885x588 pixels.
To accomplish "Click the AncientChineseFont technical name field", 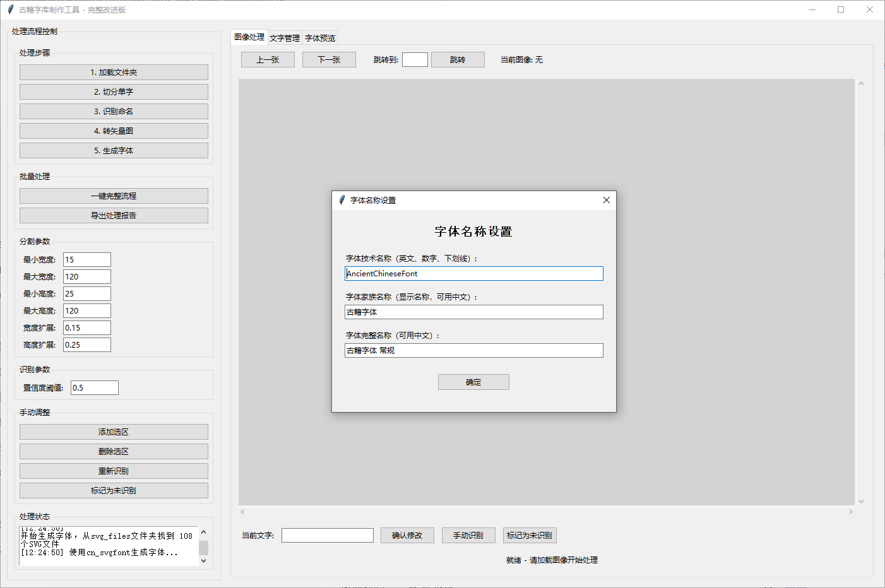I will pyautogui.click(x=473, y=273).
